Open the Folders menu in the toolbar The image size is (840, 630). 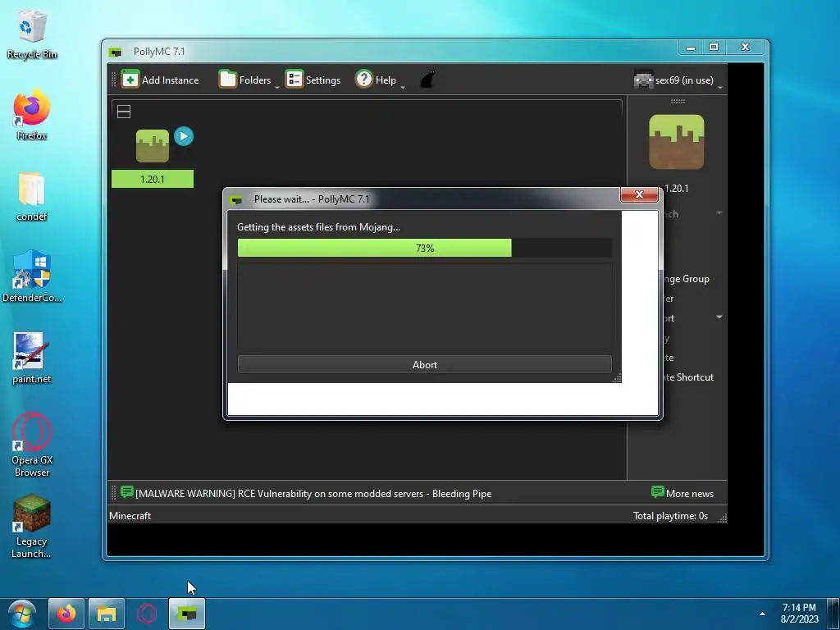(x=244, y=80)
